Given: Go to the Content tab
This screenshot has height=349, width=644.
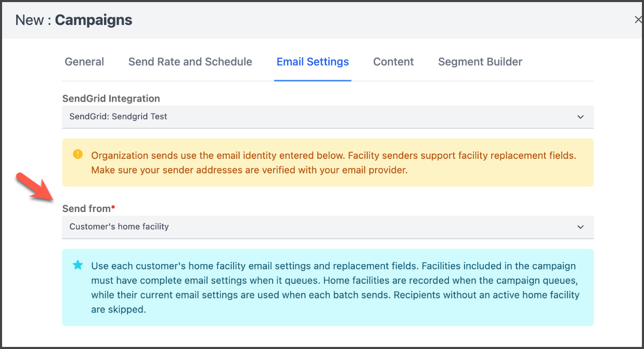Looking at the screenshot, I should tap(393, 62).
